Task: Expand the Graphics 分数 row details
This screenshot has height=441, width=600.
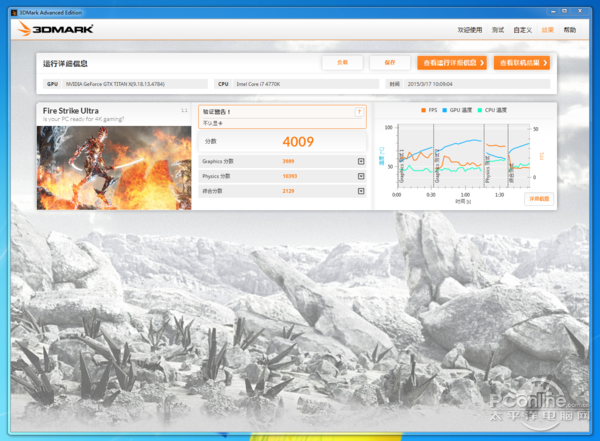Action: (x=361, y=161)
